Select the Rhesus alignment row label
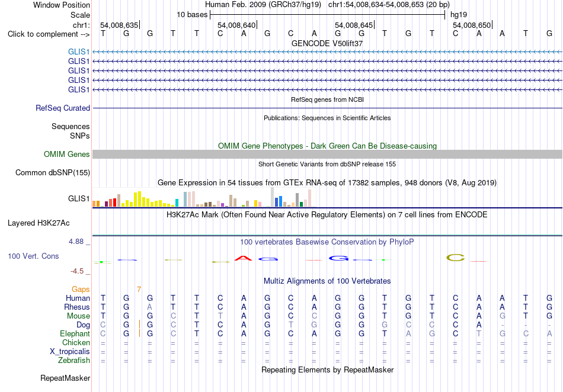The image size is (563, 392). 77,307
